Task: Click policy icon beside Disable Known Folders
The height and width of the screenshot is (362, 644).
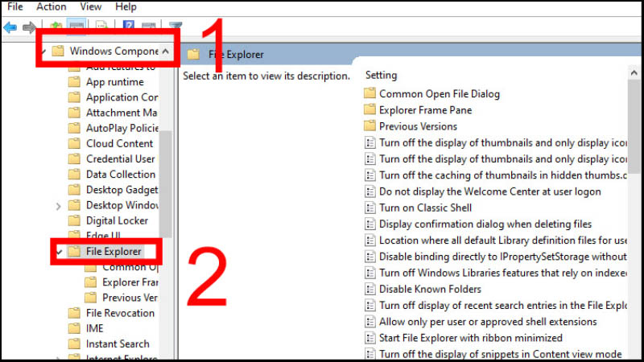Action: (x=370, y=289)
